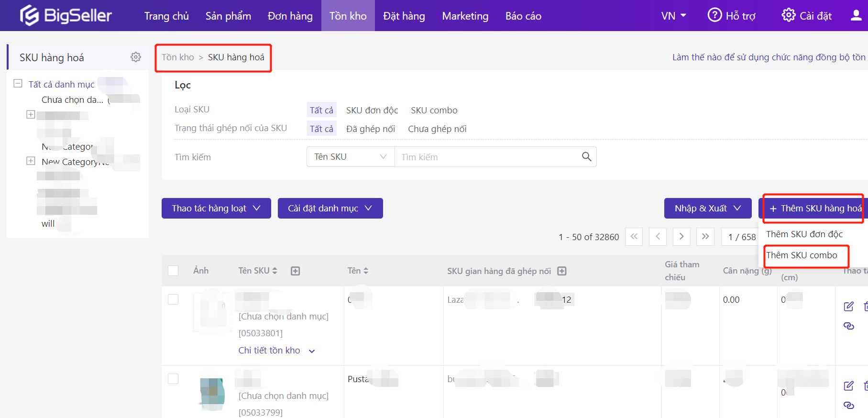Image resolution: width=868 pixels, height=418 pixels.
Task: Expand the Thao tác hàng loạt dropdown
Action: (216, 209)
